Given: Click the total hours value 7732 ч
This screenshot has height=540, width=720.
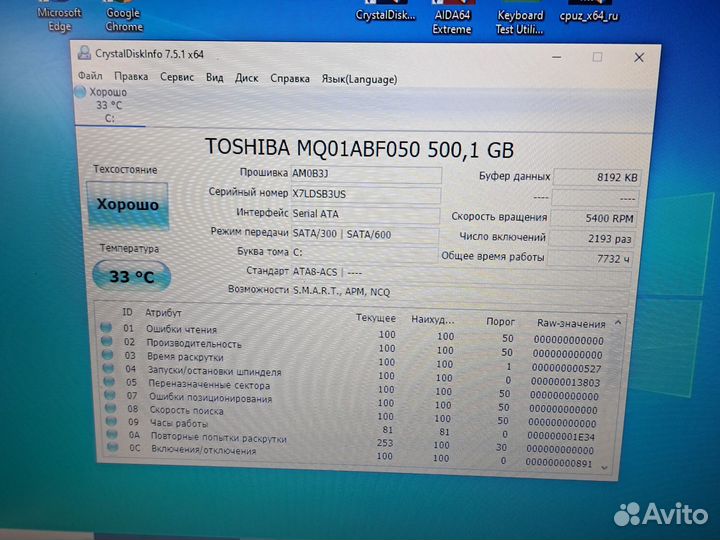Looking at the screenshot, I should [590, 259].
